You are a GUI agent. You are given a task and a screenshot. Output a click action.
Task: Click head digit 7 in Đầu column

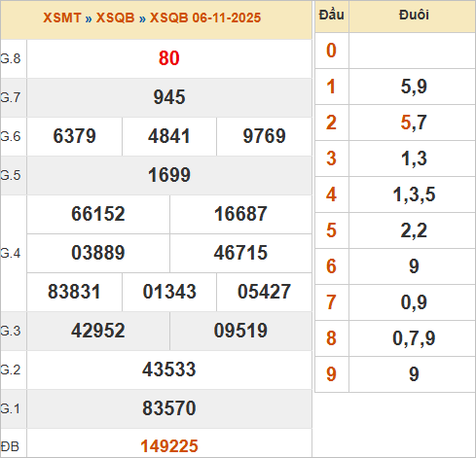(x=331, y=302)
